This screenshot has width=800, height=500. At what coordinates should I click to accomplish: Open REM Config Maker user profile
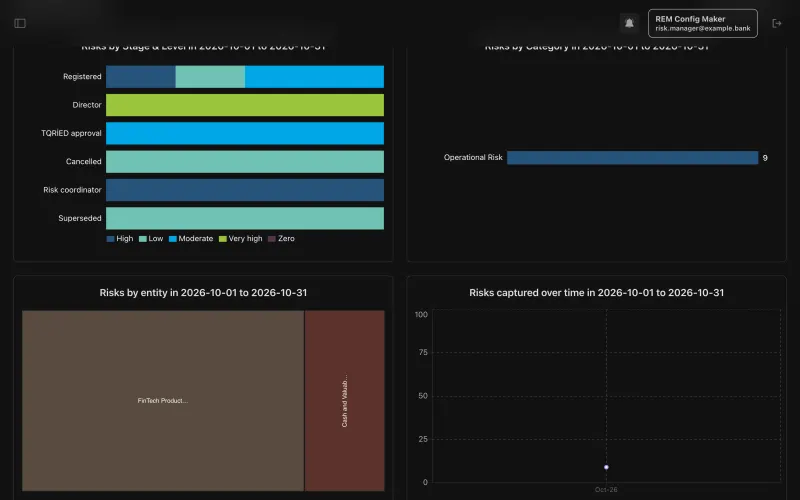click(703, 23)
